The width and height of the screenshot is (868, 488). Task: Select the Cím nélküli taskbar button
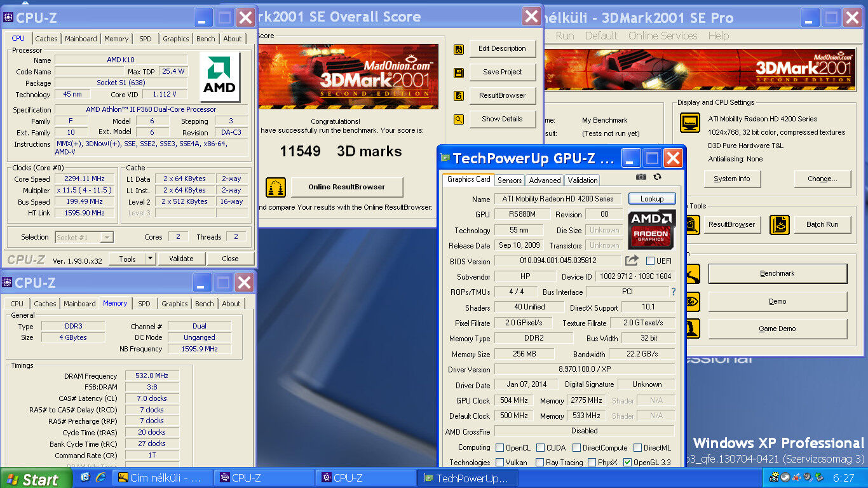tap(161, 478)
